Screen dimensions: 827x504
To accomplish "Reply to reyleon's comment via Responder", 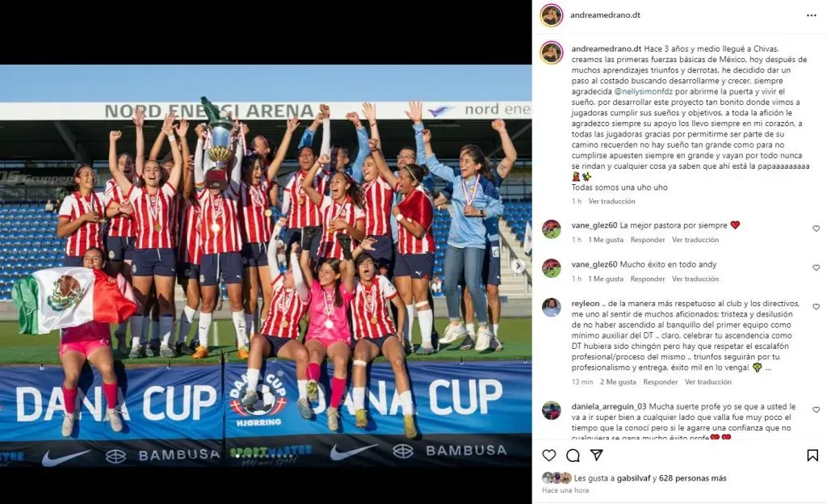I will click(661, 382).
